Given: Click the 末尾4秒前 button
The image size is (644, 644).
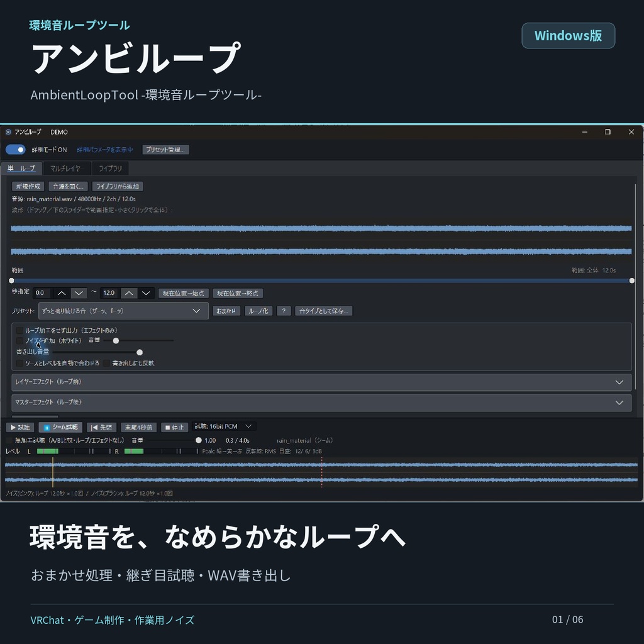Looking at the screenshot, I should pos(138,428).
